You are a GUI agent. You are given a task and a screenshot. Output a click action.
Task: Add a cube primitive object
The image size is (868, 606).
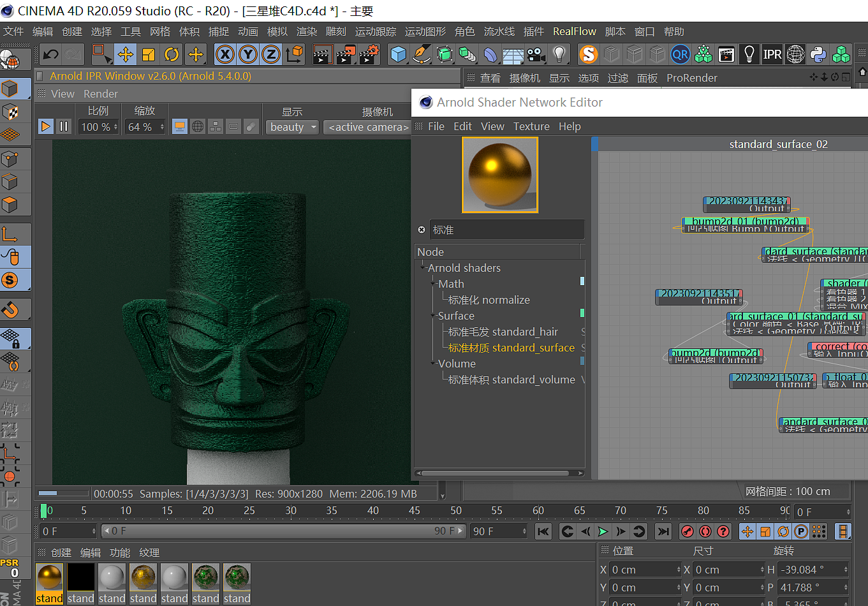399,55
